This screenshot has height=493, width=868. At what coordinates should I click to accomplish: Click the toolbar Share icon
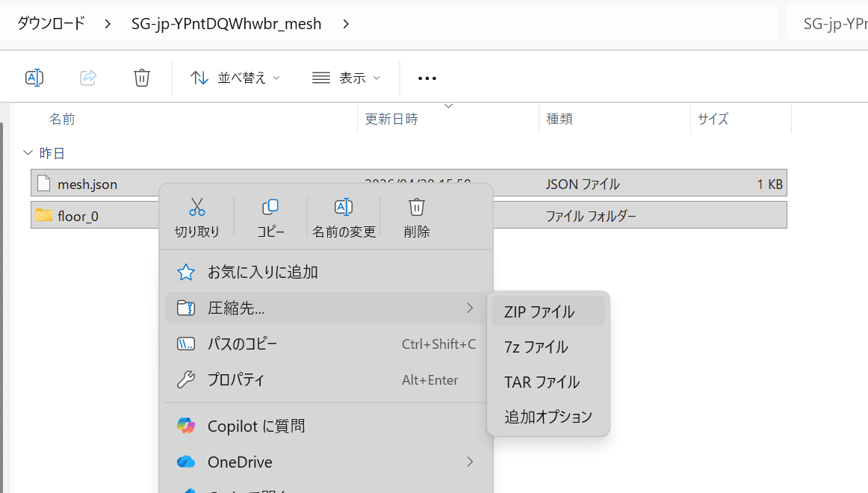88,78
